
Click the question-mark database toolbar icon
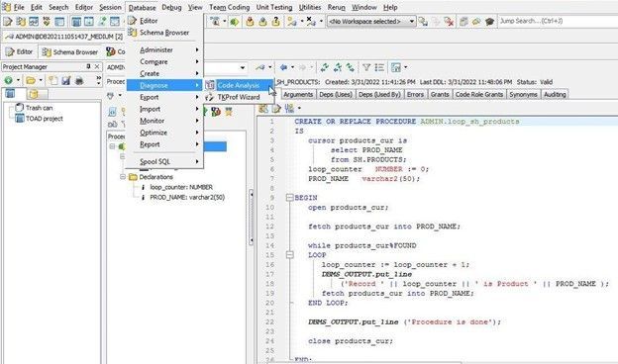click(276, 21)
